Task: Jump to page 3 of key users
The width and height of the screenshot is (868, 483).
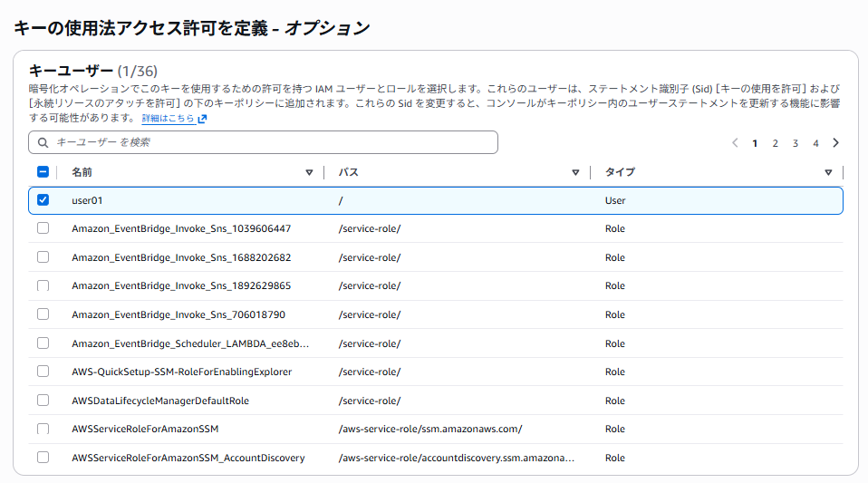Action: (x=795, y=143)
